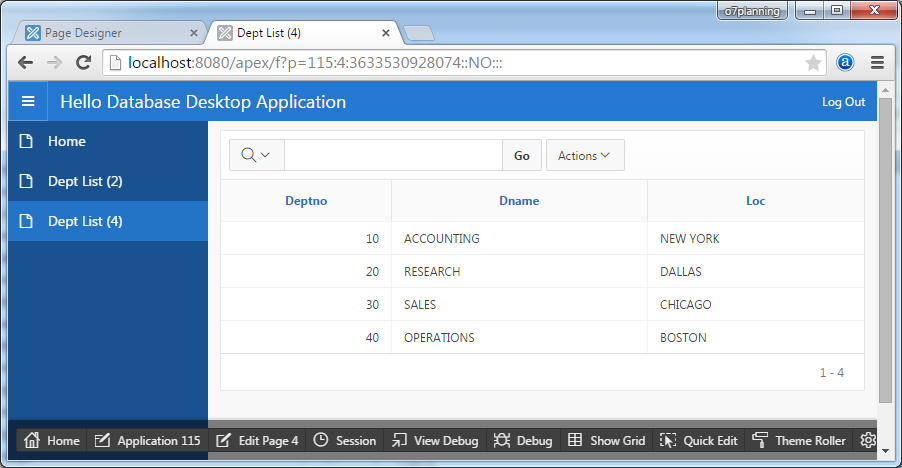Click the 1 - 4 pagination text
The height and width of the screenshot is (468, 902).
(x=832, y=373)
